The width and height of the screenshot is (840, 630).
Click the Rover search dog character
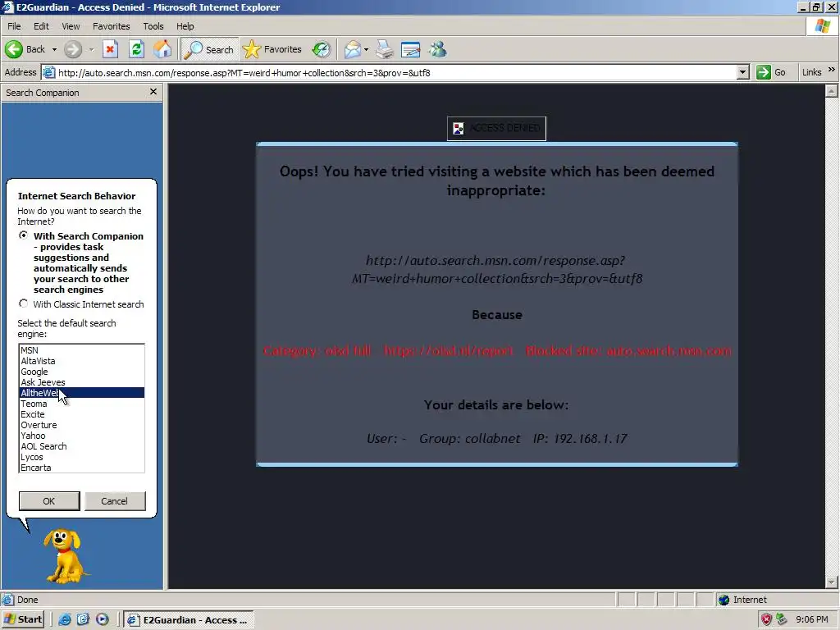pos(66,556)
